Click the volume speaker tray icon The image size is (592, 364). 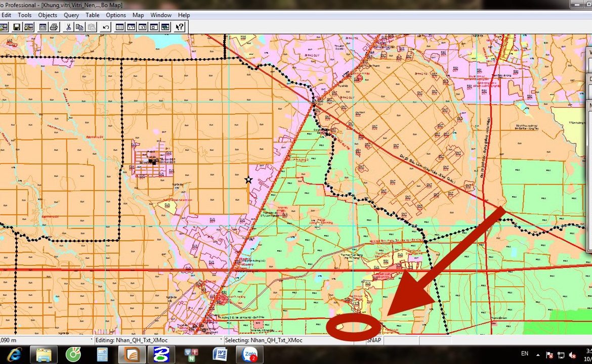[x=572, y=355]
